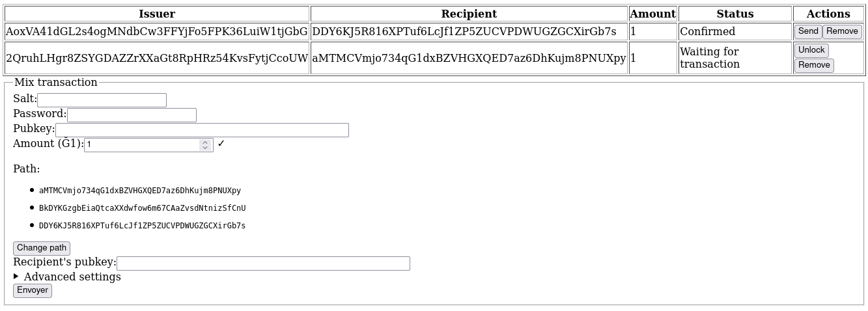
Task: Click Send for the Confirmed transaction
Action: click(x=808, y=31)
